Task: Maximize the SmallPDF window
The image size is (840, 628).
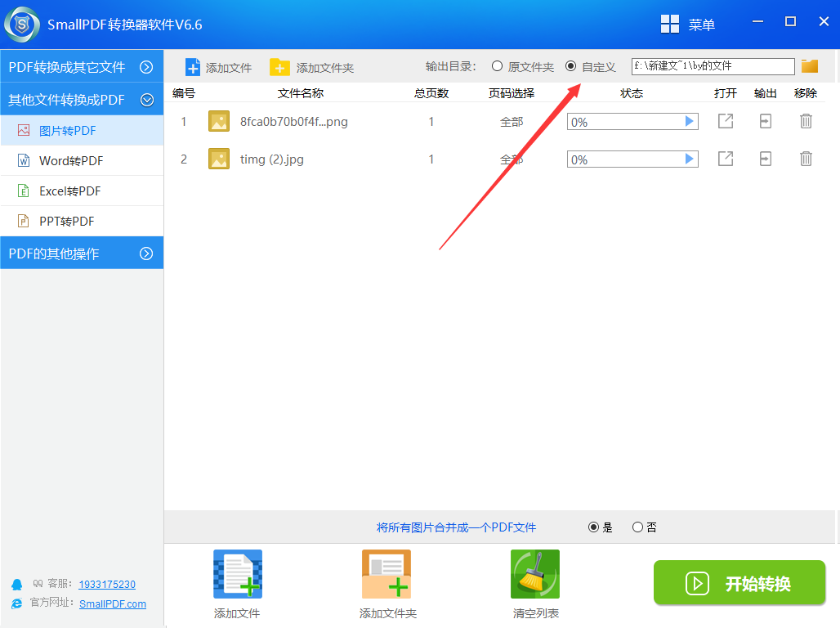Action: click(790, 21)
